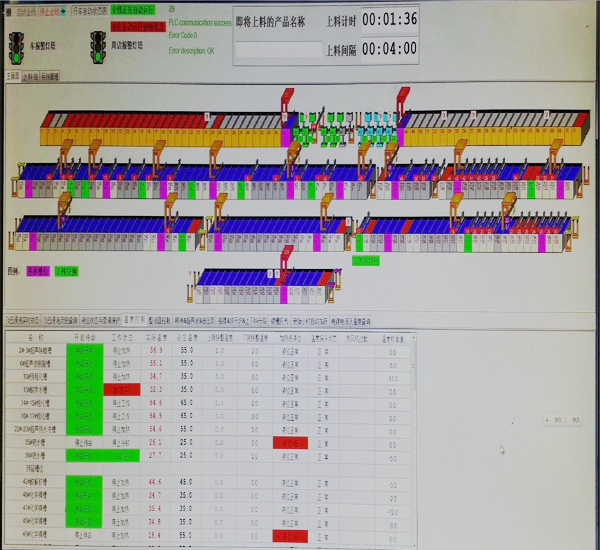Click the cyan arrow icon beside stop button
Viewport: 600px width, 550px height.
coord(64,11)
